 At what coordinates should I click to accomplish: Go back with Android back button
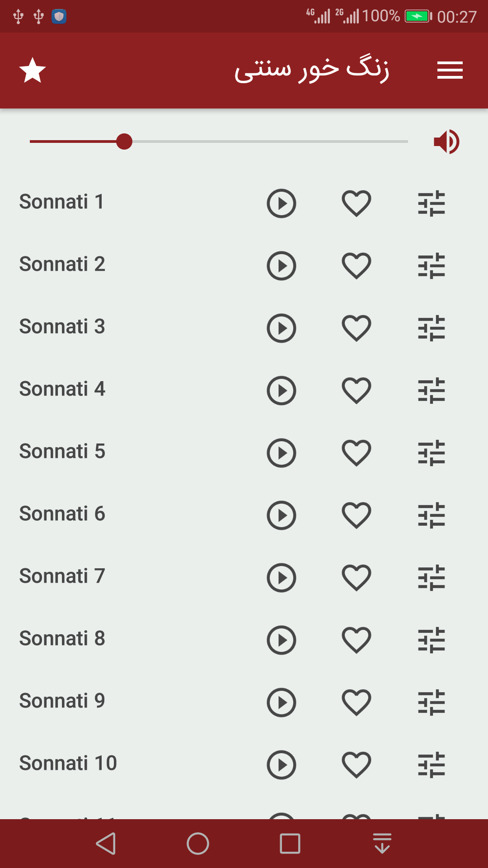coord(106,844)
